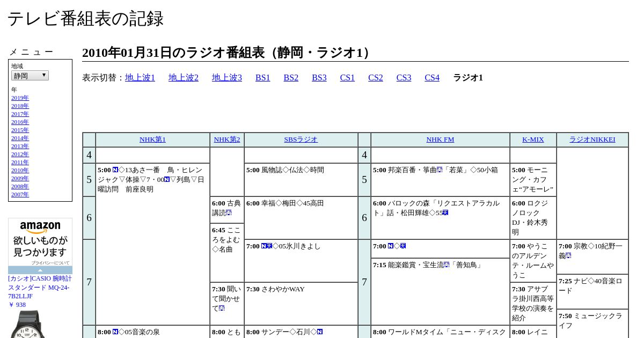
Task: Switch display to BS2
Action: tap(291, 78)
